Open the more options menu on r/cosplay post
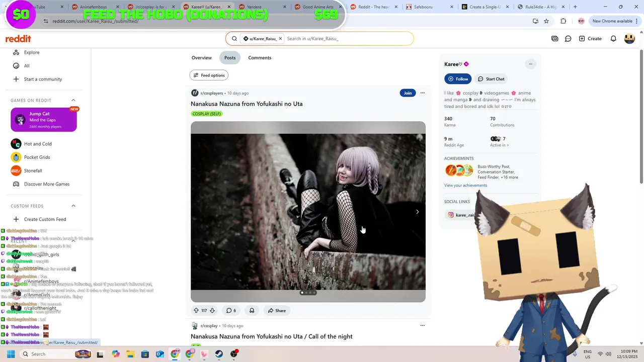The height and width of the screenshot is (362, 644). (x=423, y=325)
